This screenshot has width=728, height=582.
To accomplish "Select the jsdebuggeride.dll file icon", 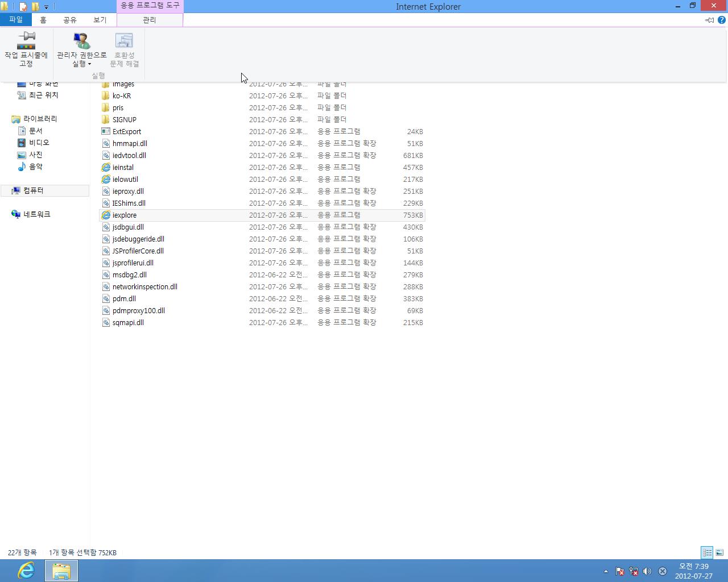I will [x=106, y=239].
